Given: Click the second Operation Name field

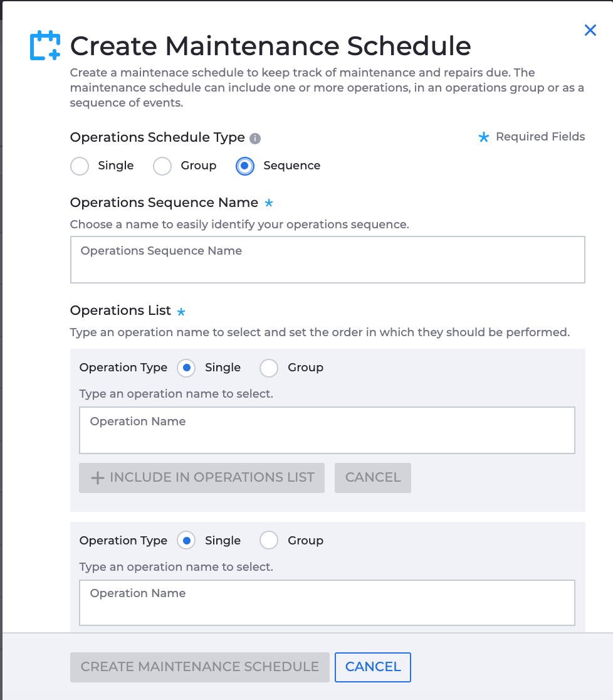Looking at the screenshot, I should [x=327, y=603].
